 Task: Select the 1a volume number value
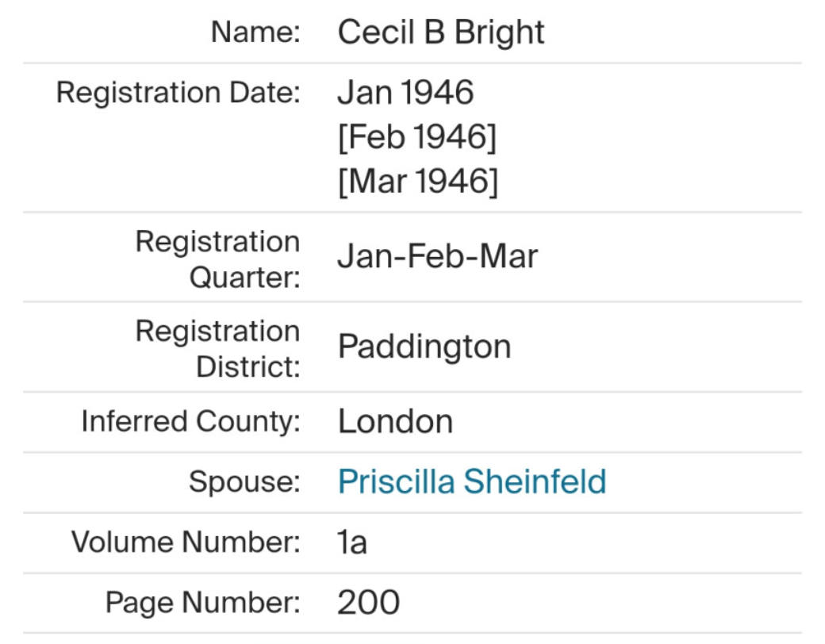(352, 542)
